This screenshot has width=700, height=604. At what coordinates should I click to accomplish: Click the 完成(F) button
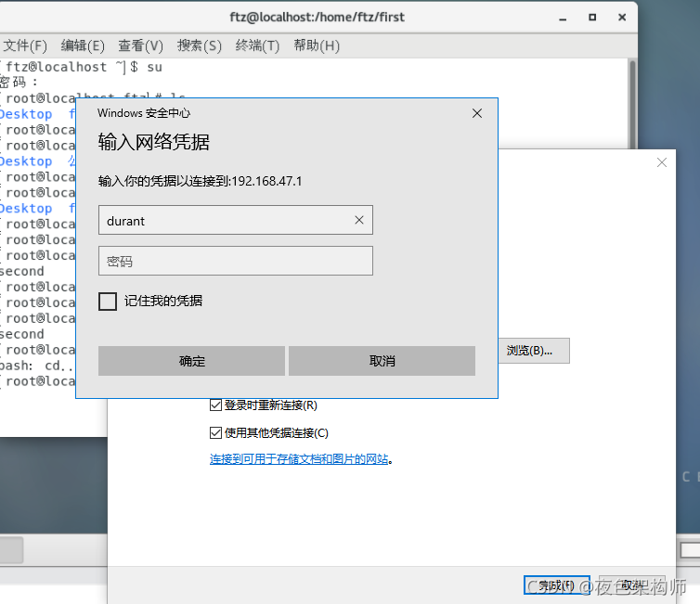[x=557, y=585]
